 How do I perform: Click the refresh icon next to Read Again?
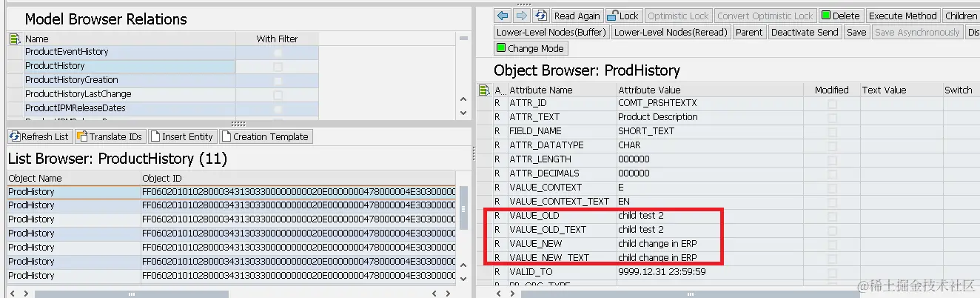tap(540, 16)
